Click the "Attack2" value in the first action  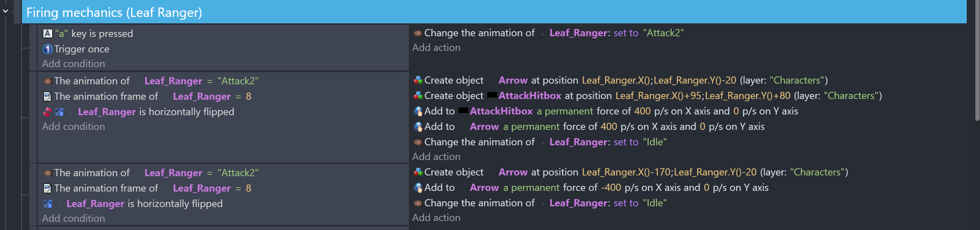(663, 33)
